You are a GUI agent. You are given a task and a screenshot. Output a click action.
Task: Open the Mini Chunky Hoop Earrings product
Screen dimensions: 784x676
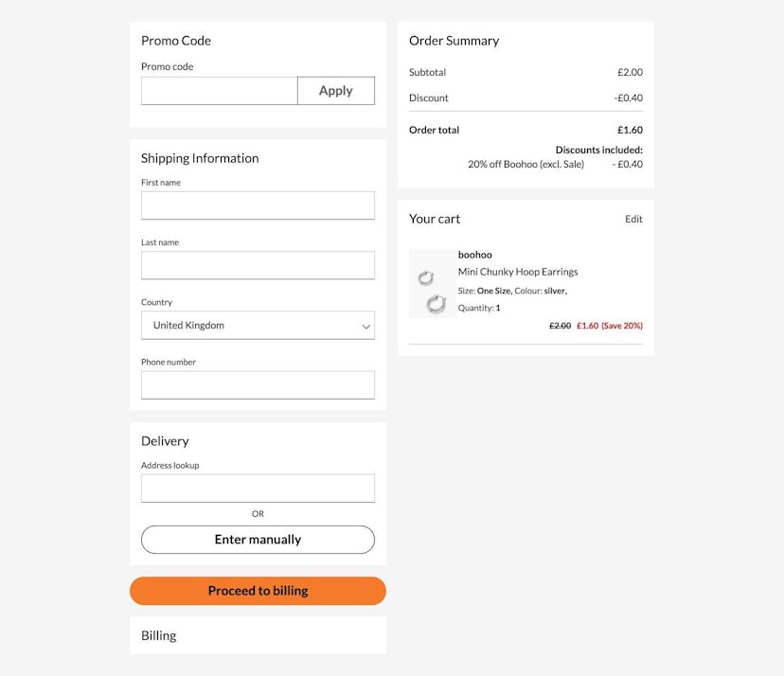[517, 272]
